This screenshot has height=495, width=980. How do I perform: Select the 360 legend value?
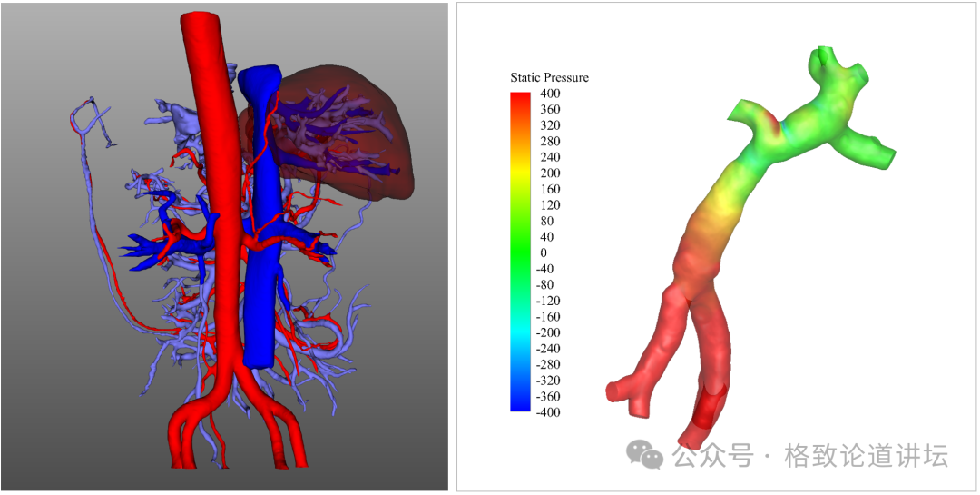[552, 110]
